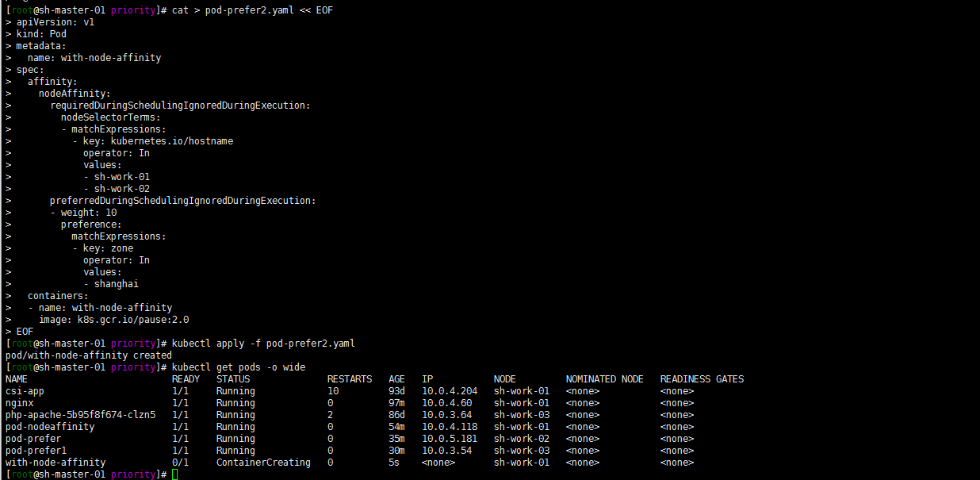980x480 pixels.
Task: Click the RESTARTS column header
Action: pos(350,379)
